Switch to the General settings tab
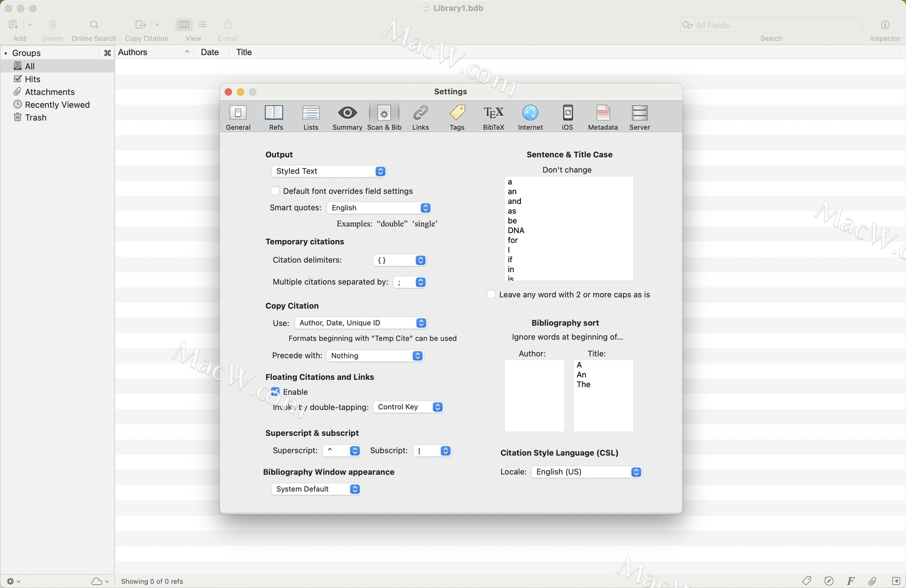 pos(238,117)
